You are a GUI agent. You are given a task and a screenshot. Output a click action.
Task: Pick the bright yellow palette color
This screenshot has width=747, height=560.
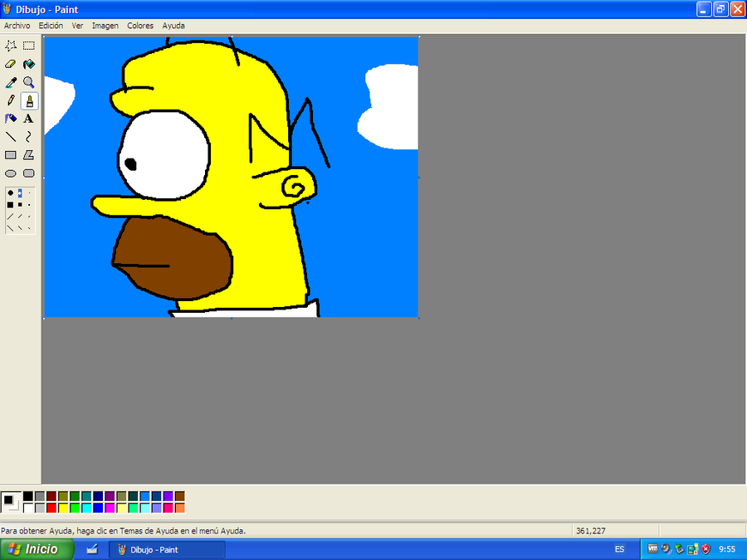pyautogui.click(x=63, y=508)
